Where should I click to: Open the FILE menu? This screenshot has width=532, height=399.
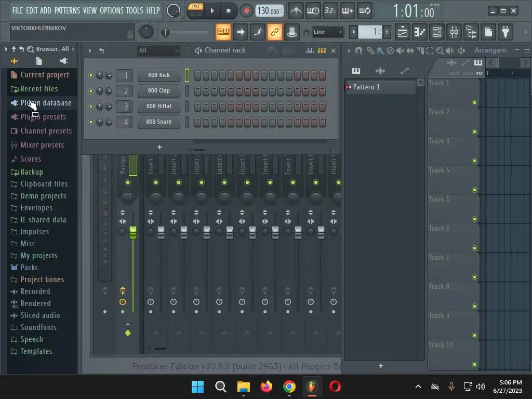18,10
